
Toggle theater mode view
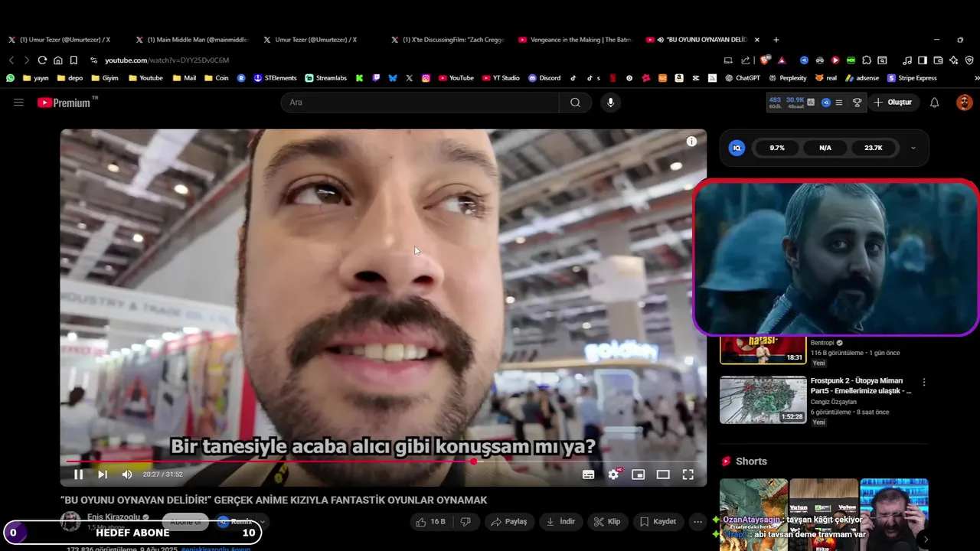663,474
